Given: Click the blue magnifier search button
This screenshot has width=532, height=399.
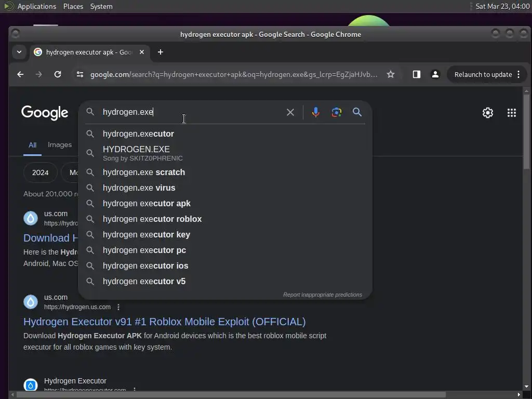Looking at the screenshot, I should tap(357, 112).
